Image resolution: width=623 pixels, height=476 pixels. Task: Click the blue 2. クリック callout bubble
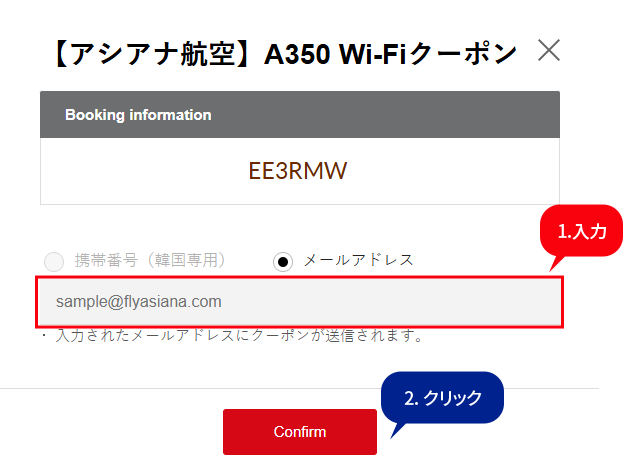point(442,397)
